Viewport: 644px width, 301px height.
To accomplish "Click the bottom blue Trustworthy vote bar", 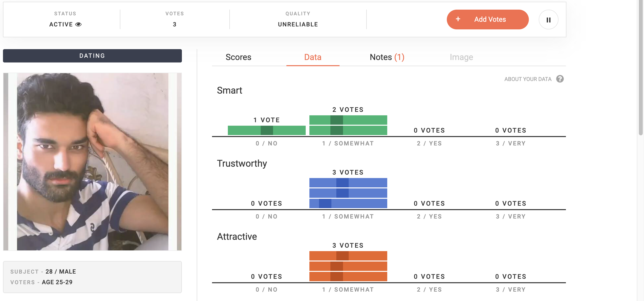I will pyautogui.click(x=348, y=203).
